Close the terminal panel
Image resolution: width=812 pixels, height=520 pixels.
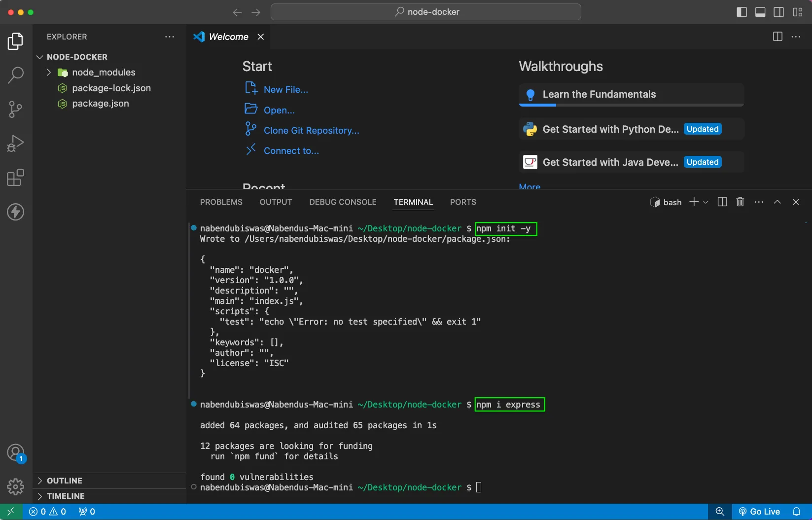coord(796,202)
